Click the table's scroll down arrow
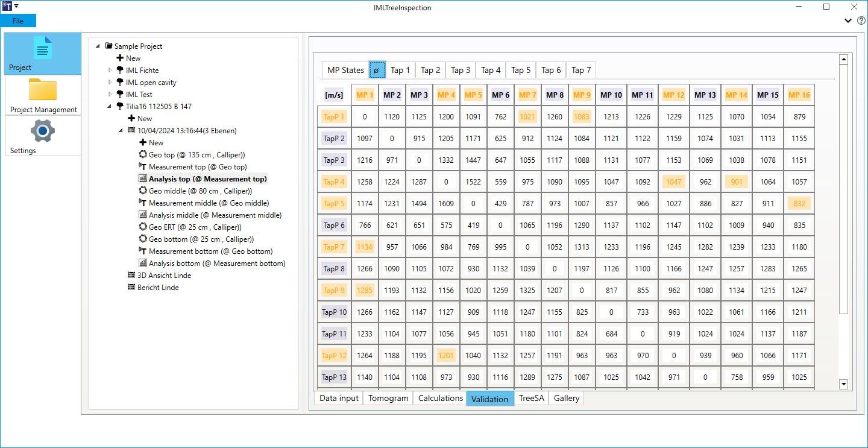868x448 pixels. point(843,383)
